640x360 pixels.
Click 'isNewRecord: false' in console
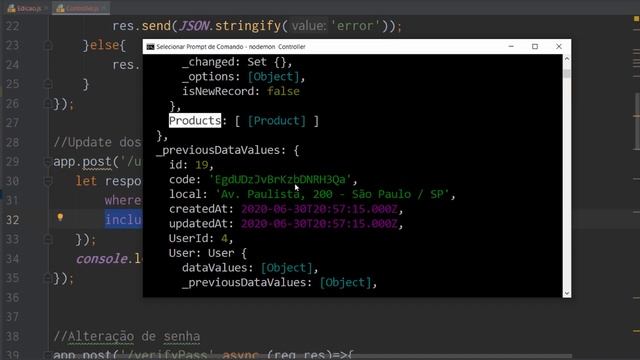240,91
